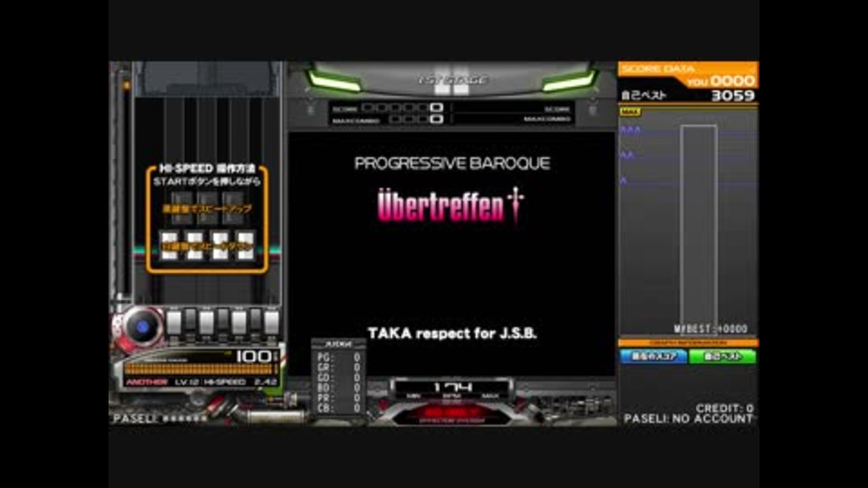The height and width of the screenshot is (488, 868).
Task: Click the HI-SPEED 操作方法 heading
Action: tap(207, 168)
